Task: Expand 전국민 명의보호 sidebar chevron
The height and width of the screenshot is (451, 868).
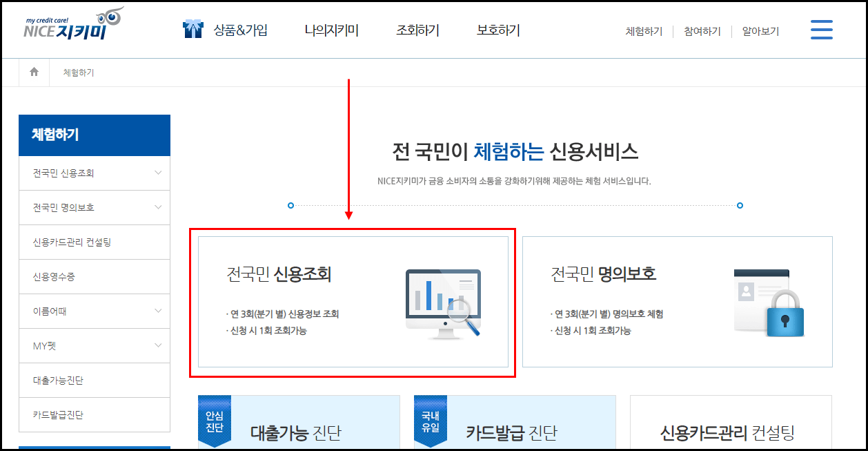Action: coord(158,207)
